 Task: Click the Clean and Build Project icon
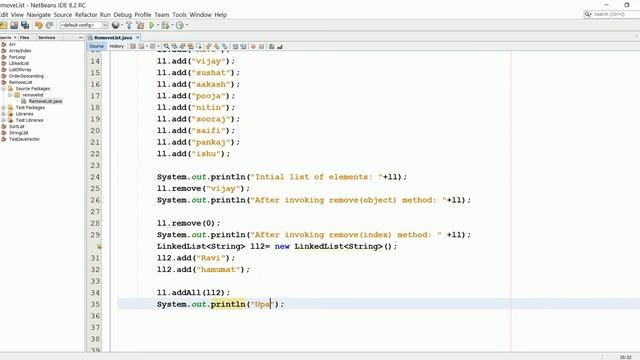click(x=140, y=25)
